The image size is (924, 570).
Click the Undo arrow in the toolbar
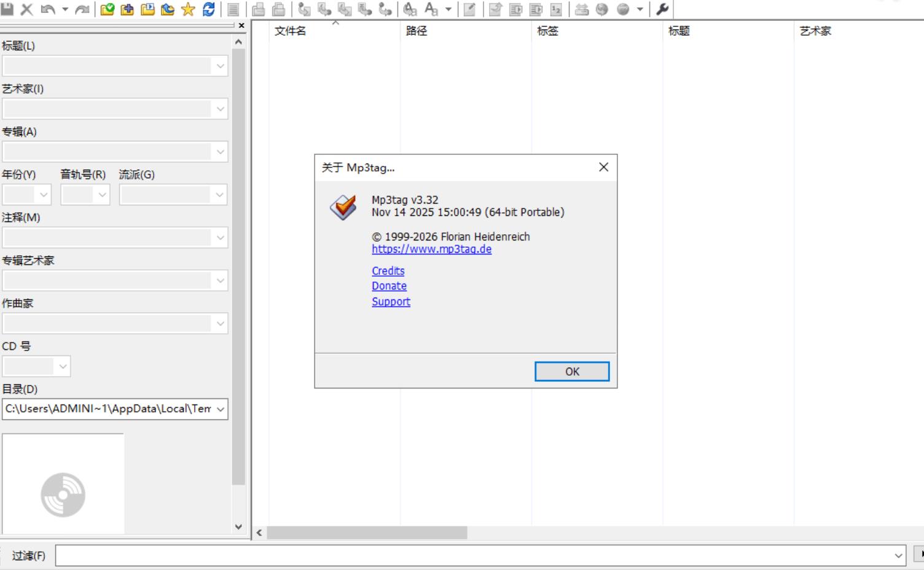[x=47, y=9]
